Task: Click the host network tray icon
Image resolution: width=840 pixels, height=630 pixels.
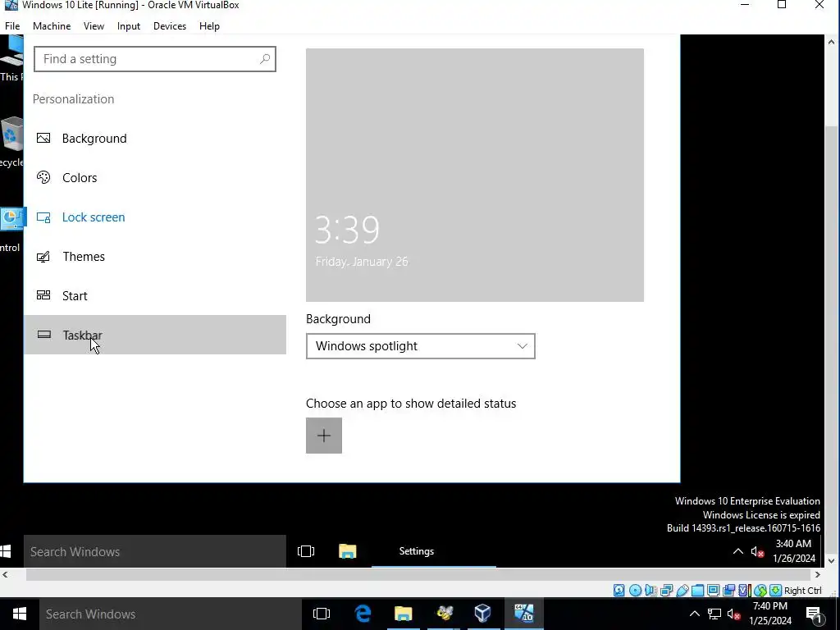Action: coord(714,614)
